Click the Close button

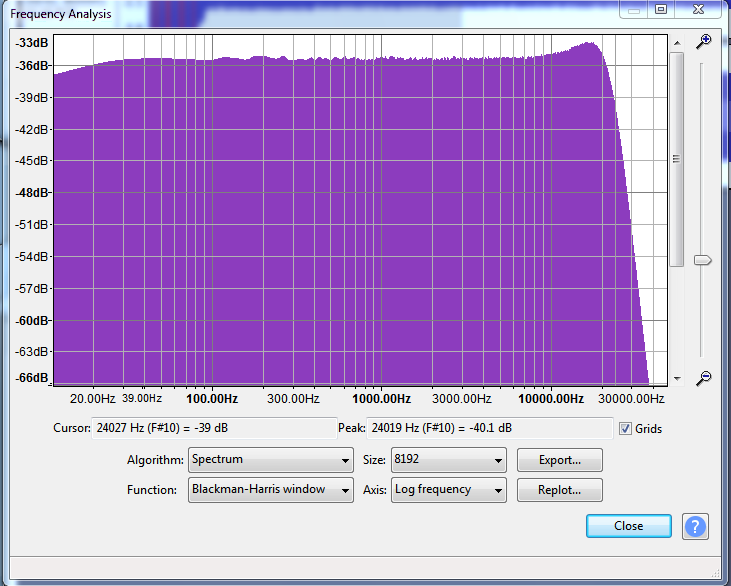[x=628, y=526]
